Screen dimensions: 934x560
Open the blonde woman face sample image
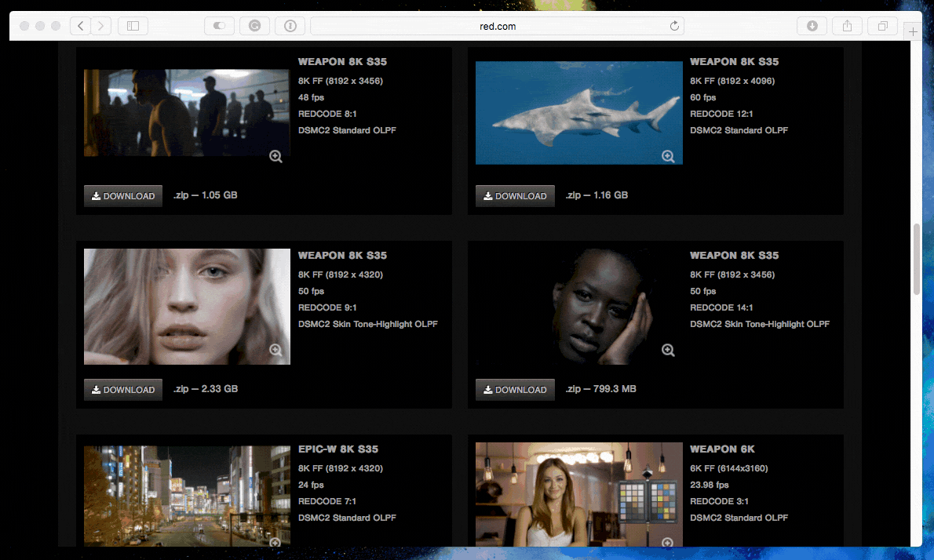187,307
